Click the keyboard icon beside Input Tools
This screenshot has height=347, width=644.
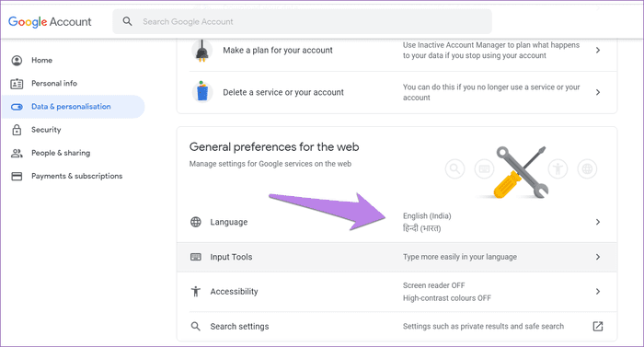pos(196,257)
